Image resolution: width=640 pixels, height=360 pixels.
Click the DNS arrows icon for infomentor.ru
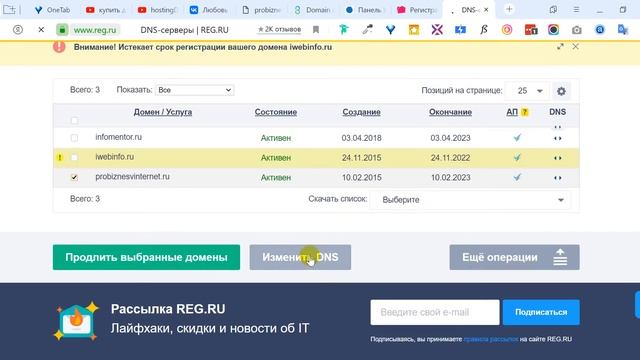point(558,138)
